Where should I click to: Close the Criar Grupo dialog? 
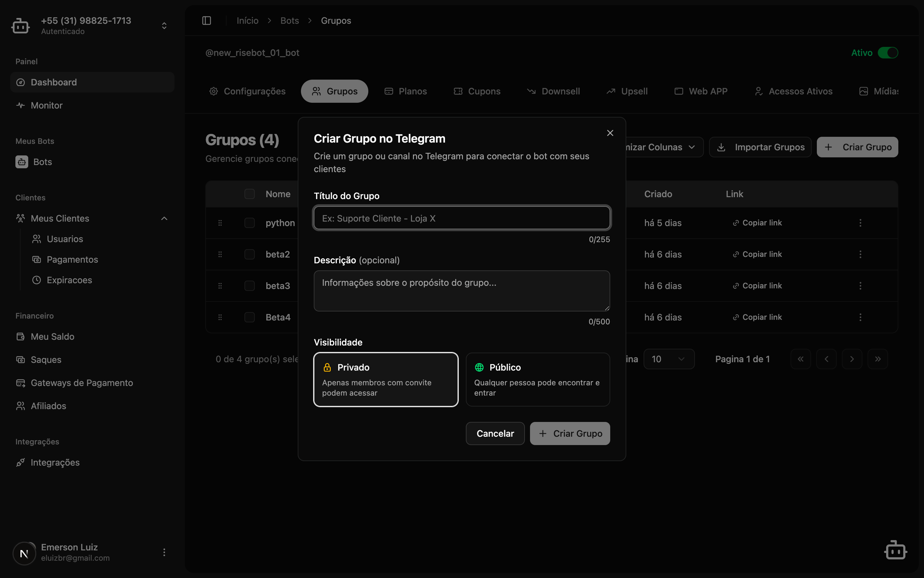[610, 133]
